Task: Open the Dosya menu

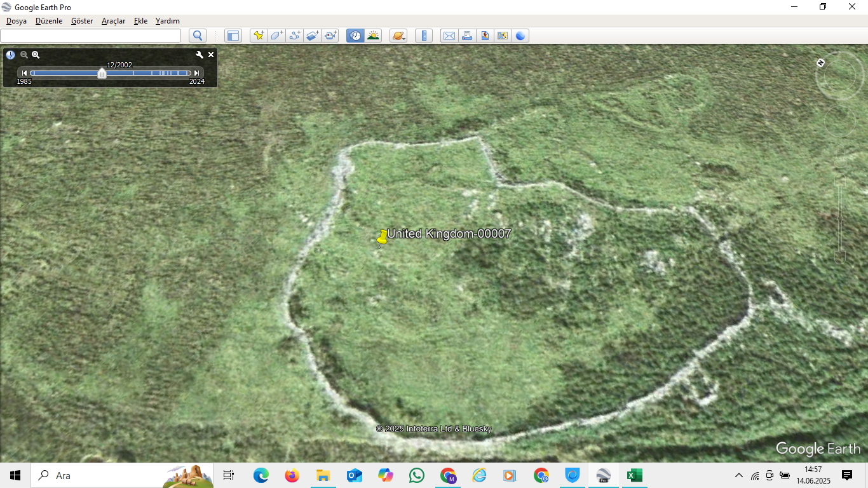Action: pyautogui.click(x=17, y=21)
